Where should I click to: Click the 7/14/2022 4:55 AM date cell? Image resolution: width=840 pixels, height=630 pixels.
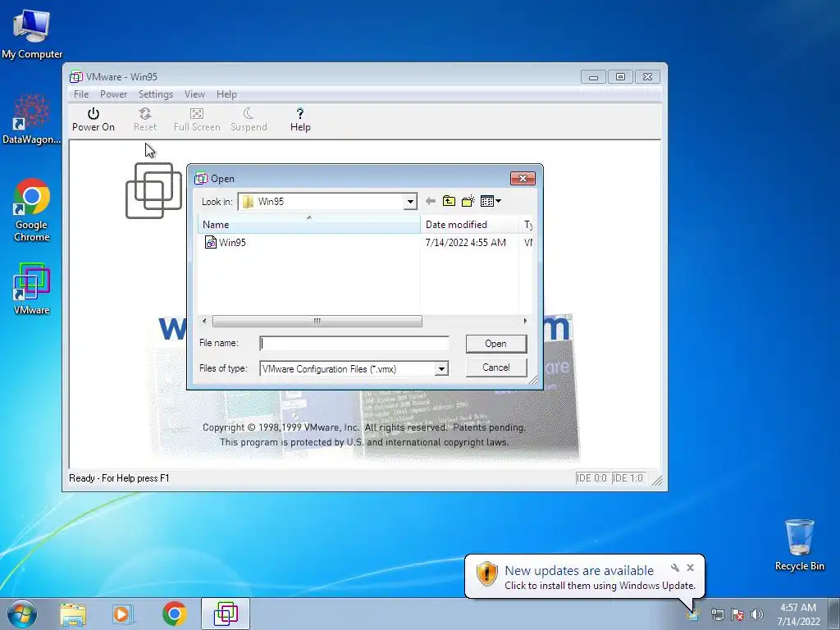466,243
